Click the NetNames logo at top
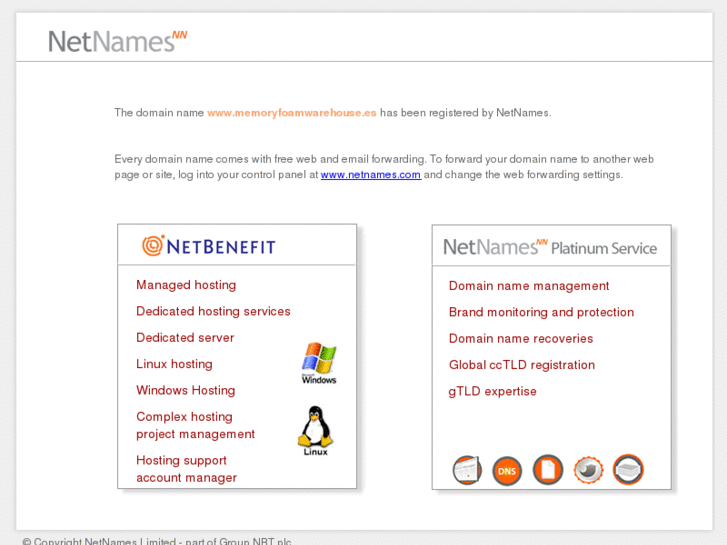Viewport: 727px width, 545px height. click(x=118, y=41)
